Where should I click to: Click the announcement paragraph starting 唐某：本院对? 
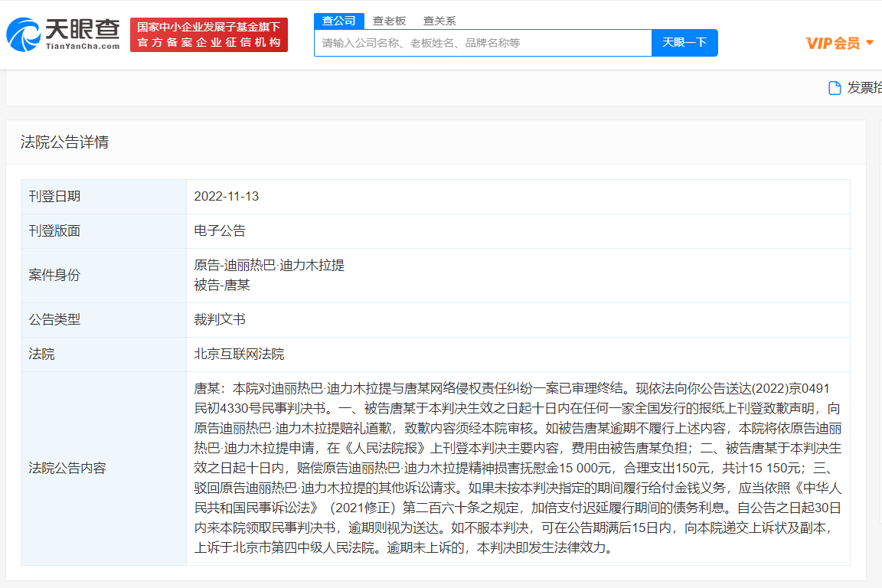[x=518, y=468]
